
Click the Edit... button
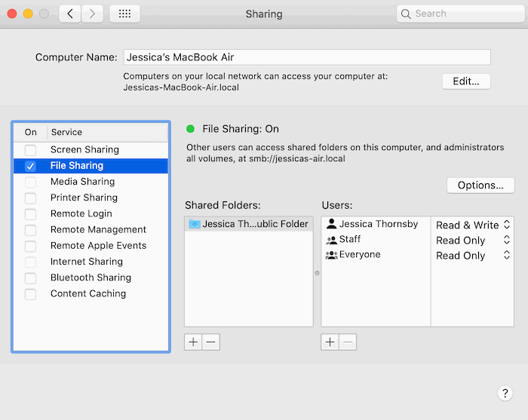pyautogui.click(x=466, y=81)
